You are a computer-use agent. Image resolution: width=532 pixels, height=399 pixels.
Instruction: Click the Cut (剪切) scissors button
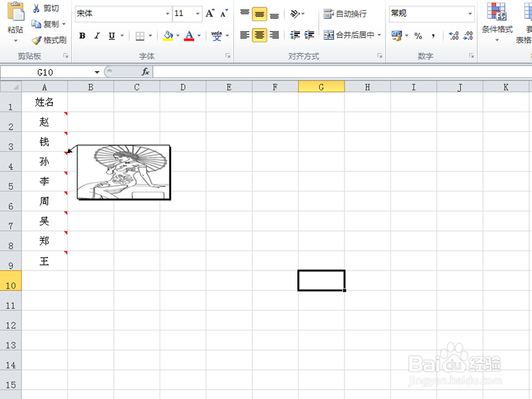coord(45,8)
